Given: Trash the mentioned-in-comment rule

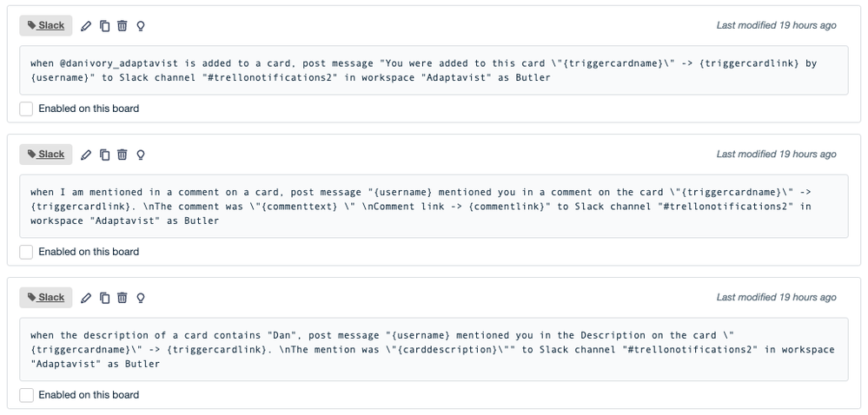Looking at the screenshot, I should pos(123,155).
